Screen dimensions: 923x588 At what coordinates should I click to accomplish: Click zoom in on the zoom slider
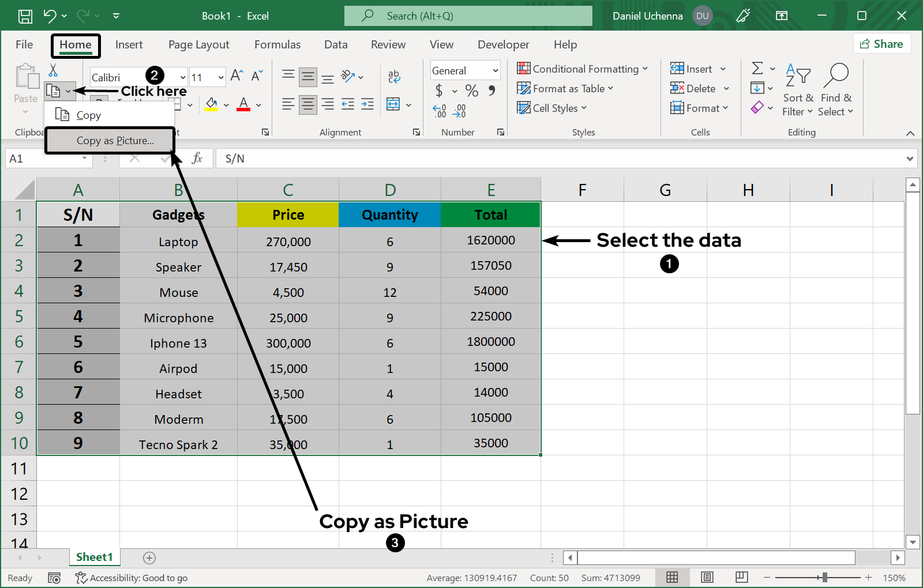pyautogui.click(x=868, y=578)
